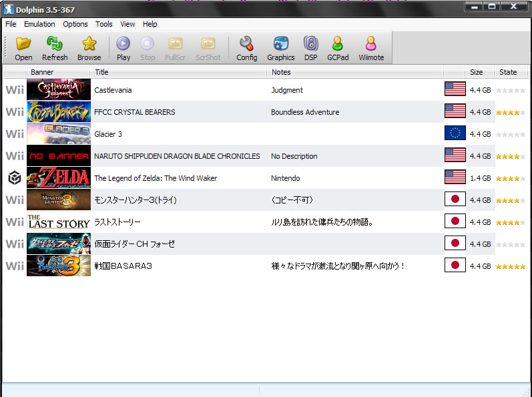The height and width of the screenshot is (397, 532).
Task: Browse for an ISO directory
Action: click(89, 49)
